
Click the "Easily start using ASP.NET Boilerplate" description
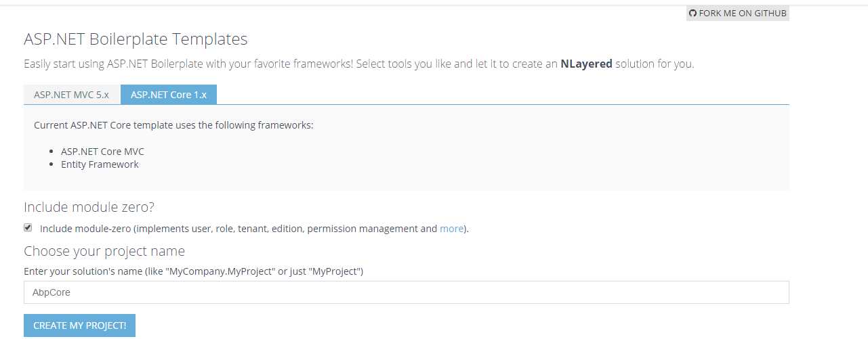pyautogui.click(x=359, y=64)
